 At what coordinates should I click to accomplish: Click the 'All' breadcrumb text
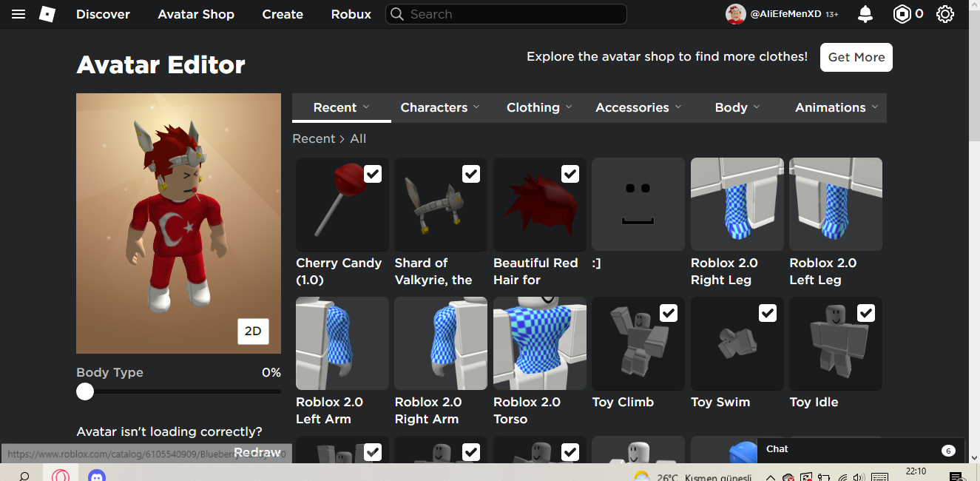click(358, 138)
